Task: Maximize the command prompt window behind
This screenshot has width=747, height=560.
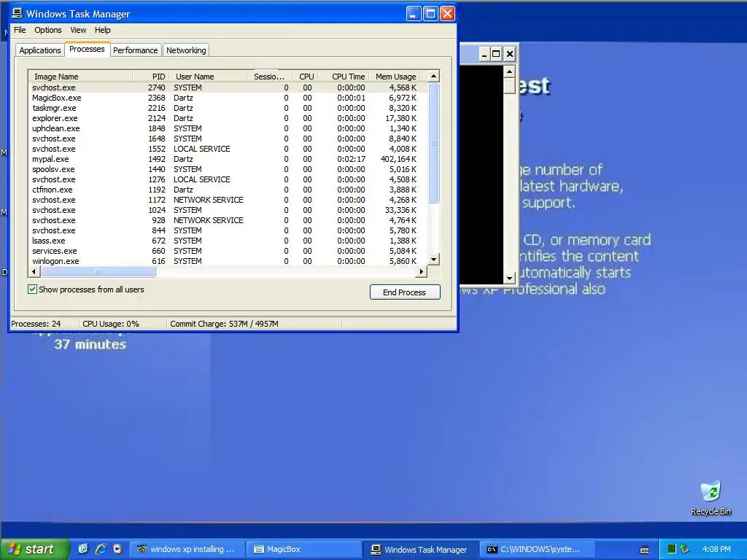Action: click(496, 54)
